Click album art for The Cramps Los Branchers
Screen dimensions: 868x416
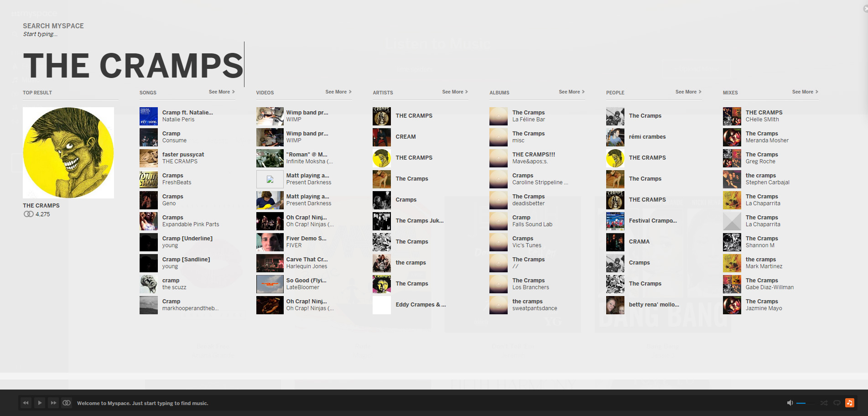(x=499, y=284)
